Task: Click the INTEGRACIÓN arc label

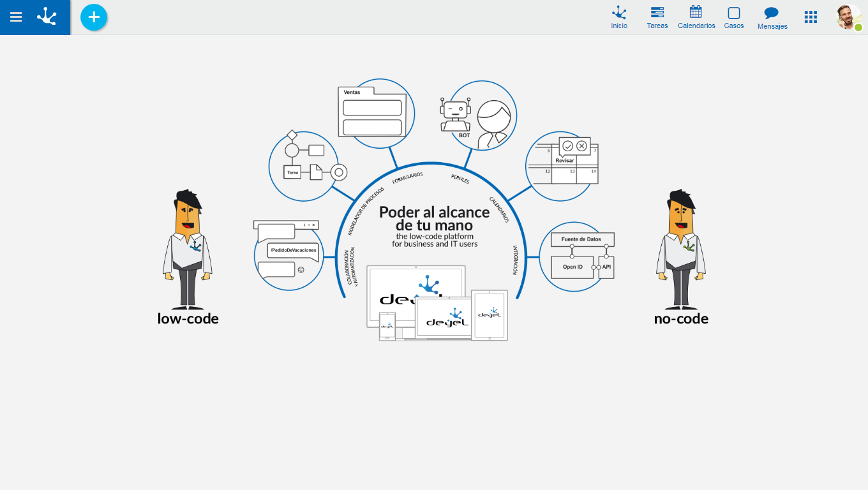Action: (515, 260)
